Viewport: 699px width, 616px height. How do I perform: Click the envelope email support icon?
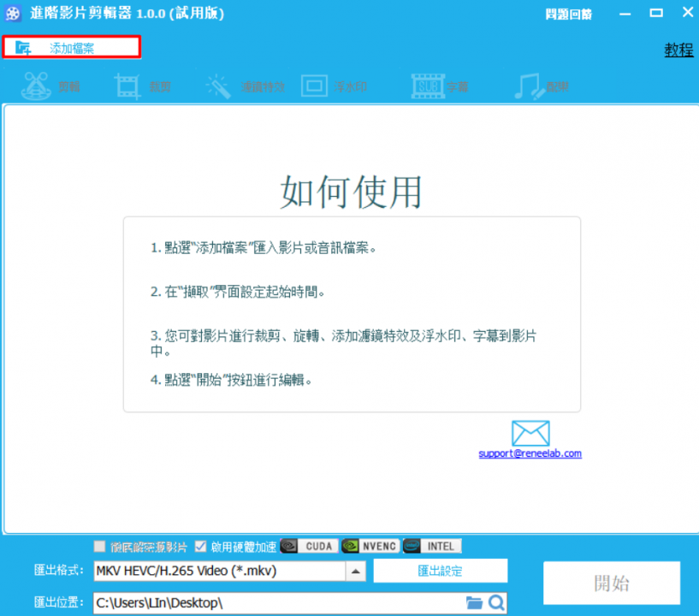(530, 434)
